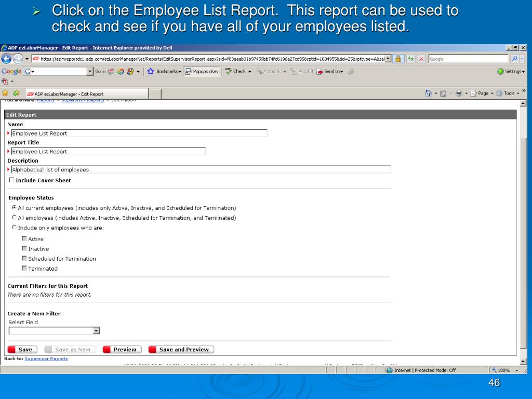Click the Internet zone globe in status bar
Screen dimensions: 532x399
pyautogui.click(x=390, y=370)
